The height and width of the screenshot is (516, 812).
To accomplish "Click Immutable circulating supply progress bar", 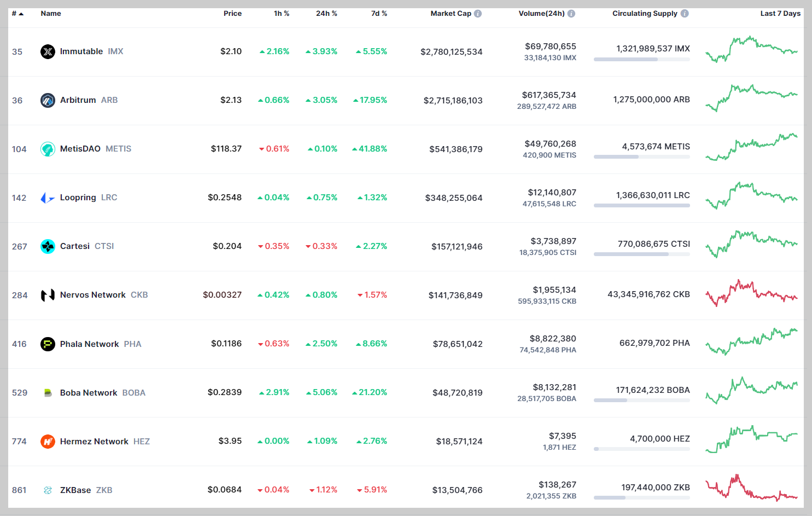I will pos(642,60).
